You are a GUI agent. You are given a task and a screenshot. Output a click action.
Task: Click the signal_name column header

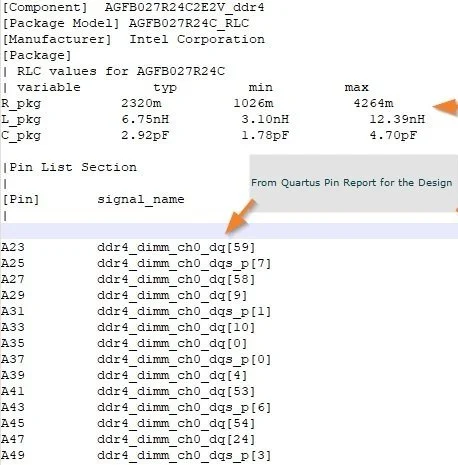coord(141,200)
